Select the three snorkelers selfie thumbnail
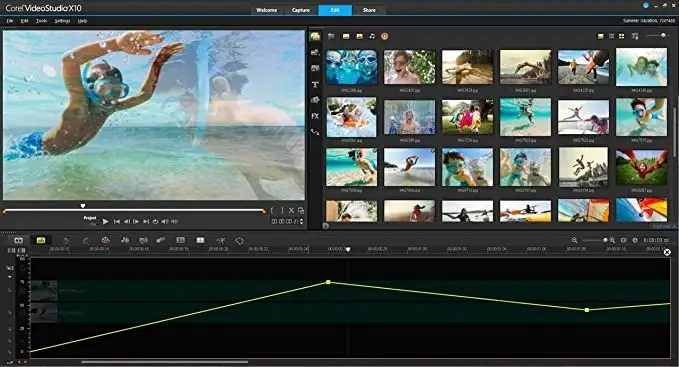The image size is (679, 367). point(351,67)
